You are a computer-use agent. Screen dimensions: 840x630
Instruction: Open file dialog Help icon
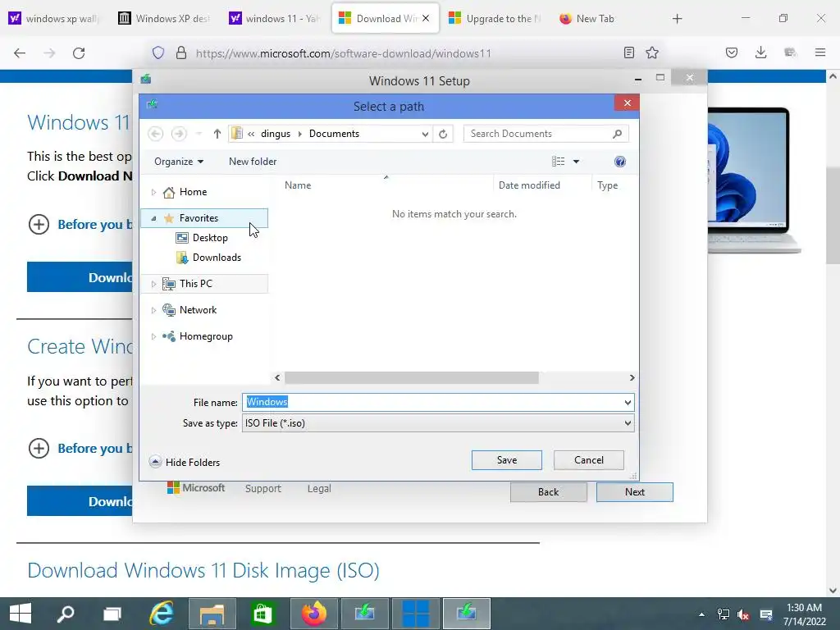[x=620, y=162]
